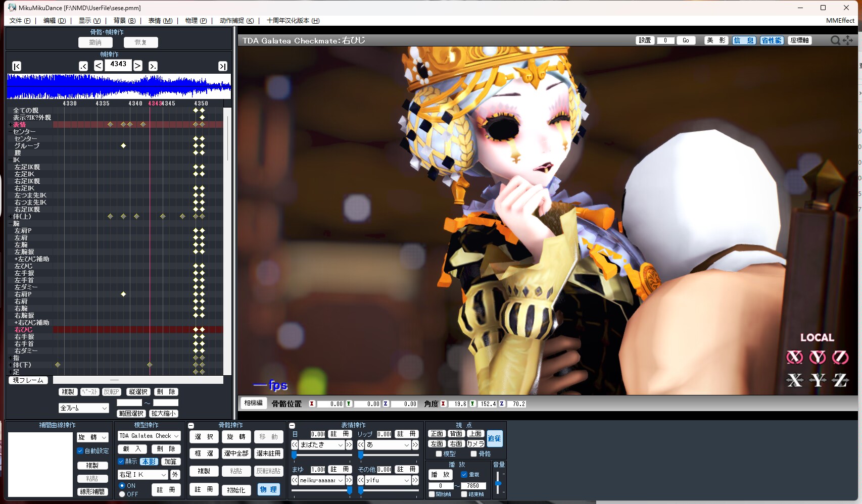Click the 物理 physics button
This screenshot has width=862, height=504.
pyautogui.click(x=268, y=489)
